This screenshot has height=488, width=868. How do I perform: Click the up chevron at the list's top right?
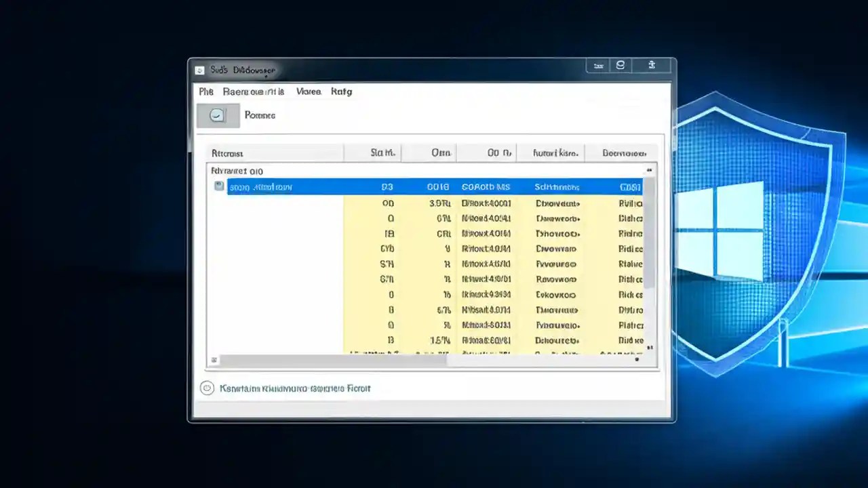pos(648,170)
